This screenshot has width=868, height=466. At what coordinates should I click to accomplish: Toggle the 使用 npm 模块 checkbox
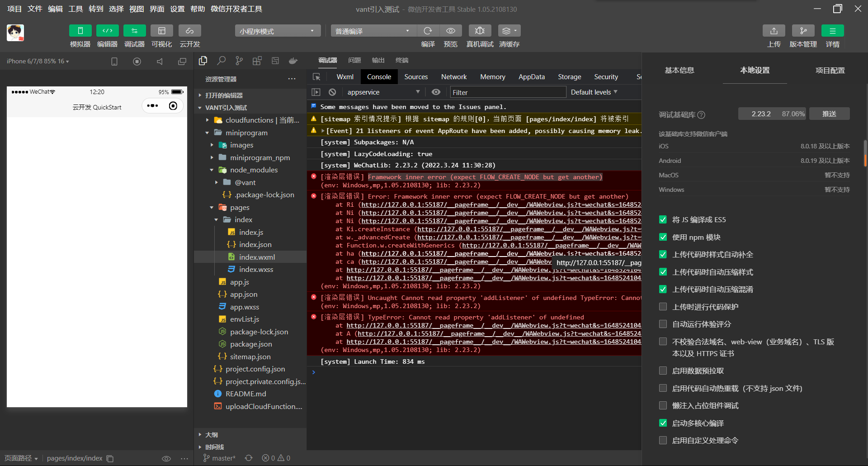[x=663, y=237]
